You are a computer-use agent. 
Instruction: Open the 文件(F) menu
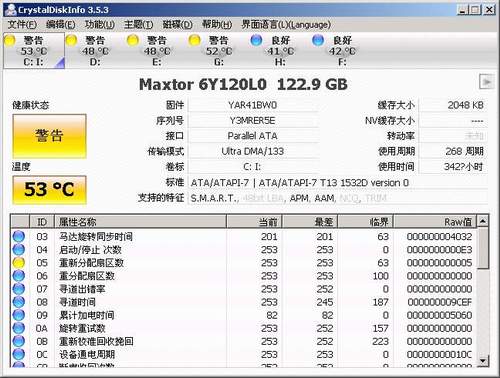pyautogui.click(x=22, y=24)
